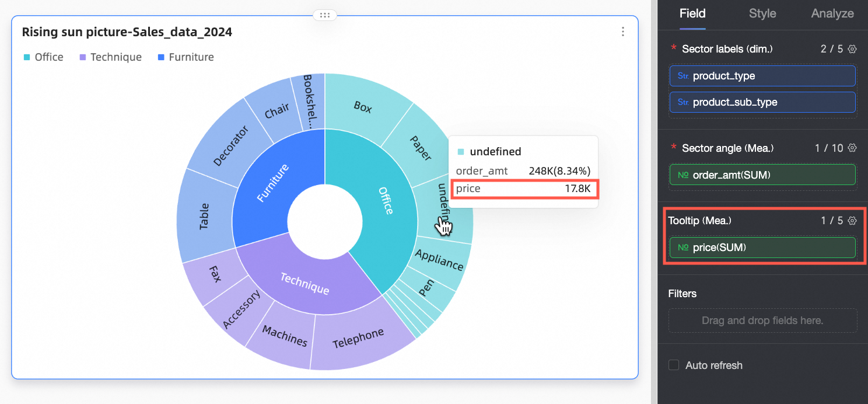Click the Paper outer sector
This screenshot has width=868, height=404.
pos(421,147)
